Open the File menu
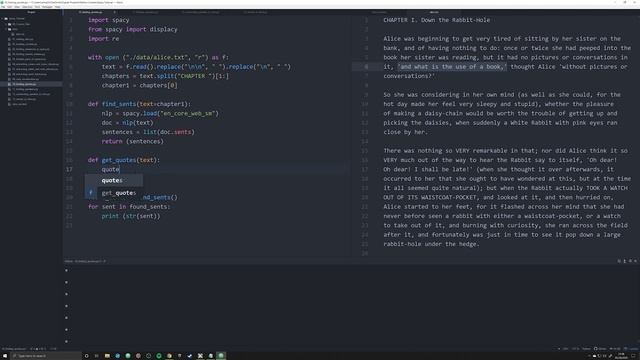Image resolution: width=640 pixels, height=360 pixels. tap(3, 7)
